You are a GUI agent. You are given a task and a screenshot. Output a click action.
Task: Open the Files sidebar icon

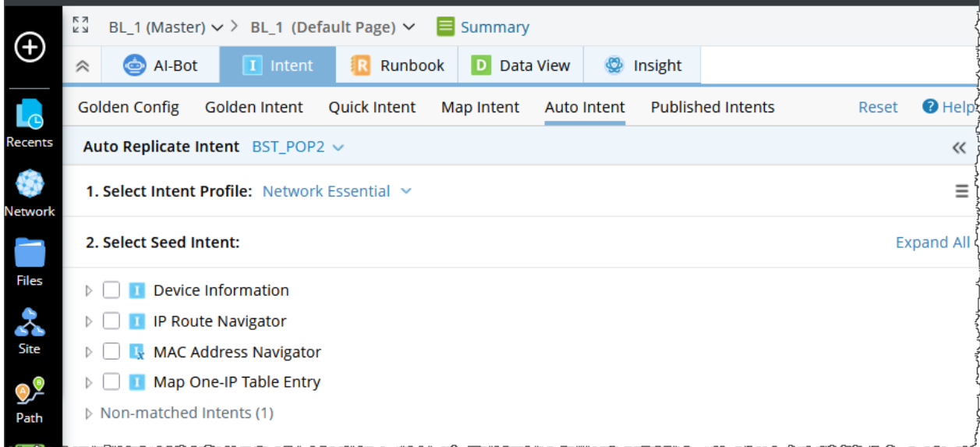click(x=30, y=261)
